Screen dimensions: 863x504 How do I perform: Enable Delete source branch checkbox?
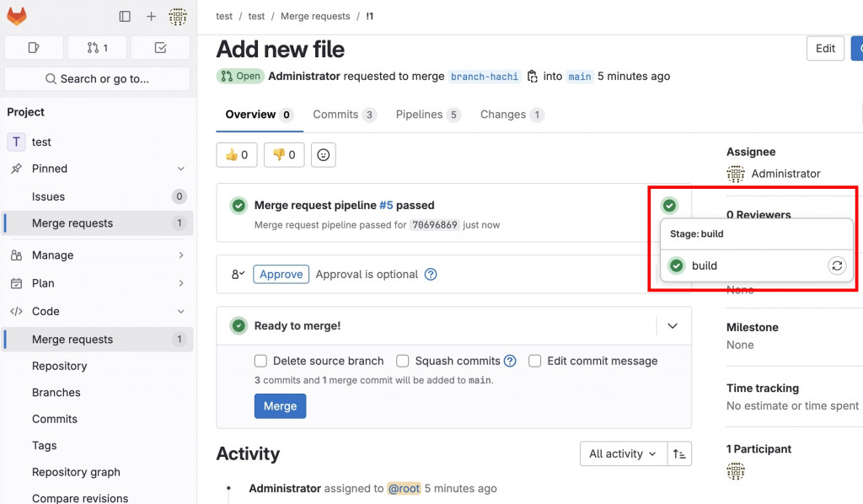(261, 361)
